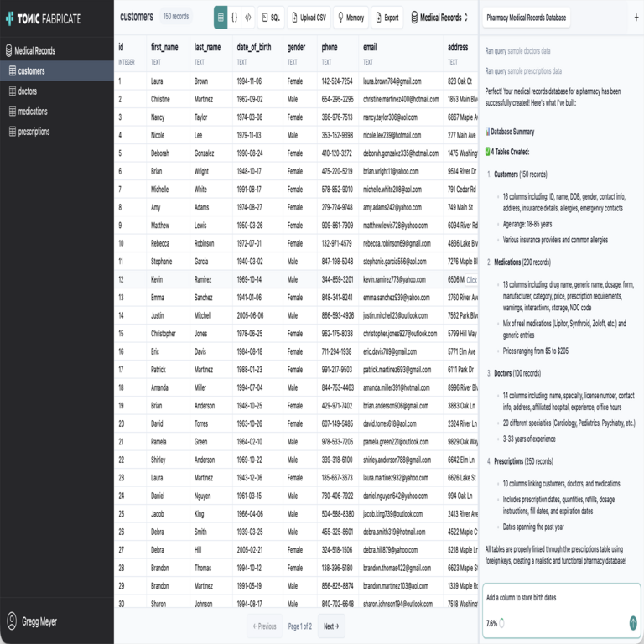This screenshot has width=644, height=644.
Task: Switch to table grid view
Action: 221,17
